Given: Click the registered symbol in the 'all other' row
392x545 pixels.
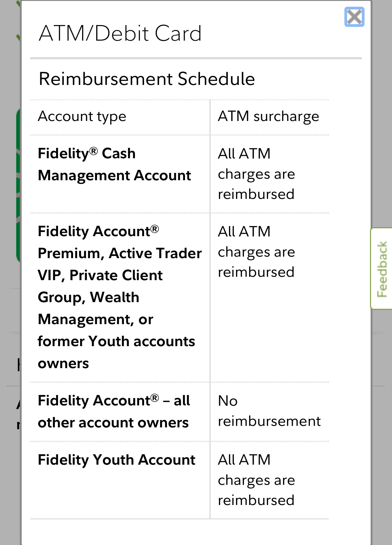Looking at the screenshot, I should (155, 398).
